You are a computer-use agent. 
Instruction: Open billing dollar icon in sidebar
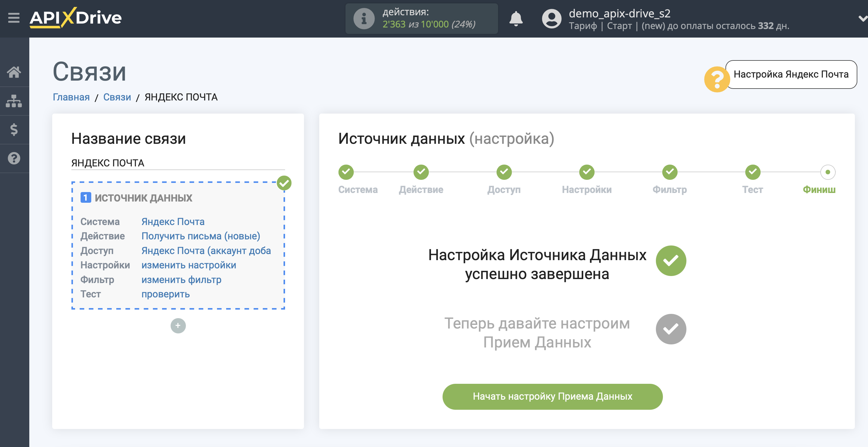(x=14, y=129)
